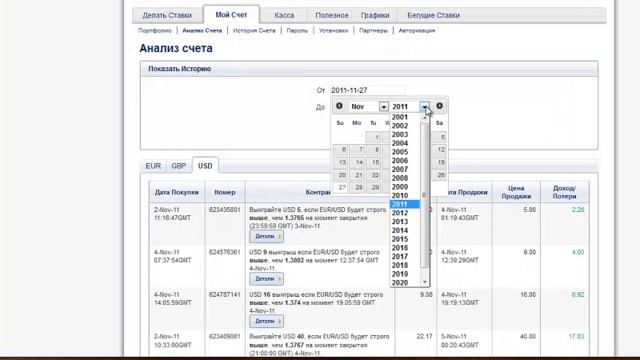The image size is (640, 360).
Task: Click sale price 9.00
Action: [529, 252]
